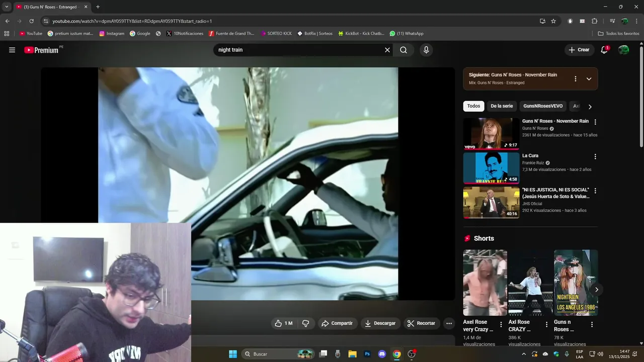Select the 'De la serie' filter chip
This screenshot has width=644, height=362.
(x=502, y=106)
